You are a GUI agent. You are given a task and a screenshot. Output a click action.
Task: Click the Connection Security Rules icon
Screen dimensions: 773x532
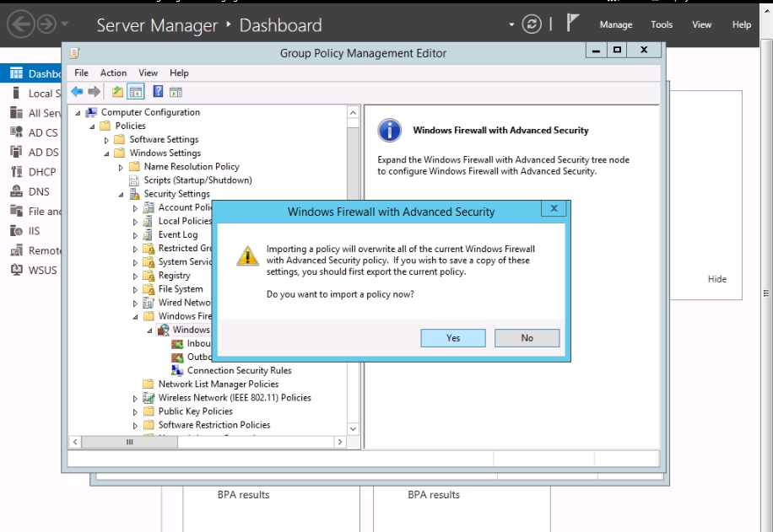tap(177, 370)
